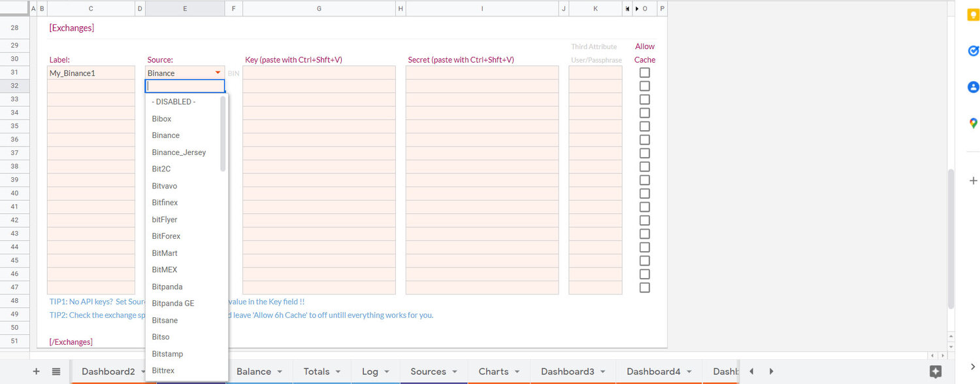Open Binance source dropdown arrow
Image resolution: width=980 pixels, height=384 pixels.
[x=218, y=73]
